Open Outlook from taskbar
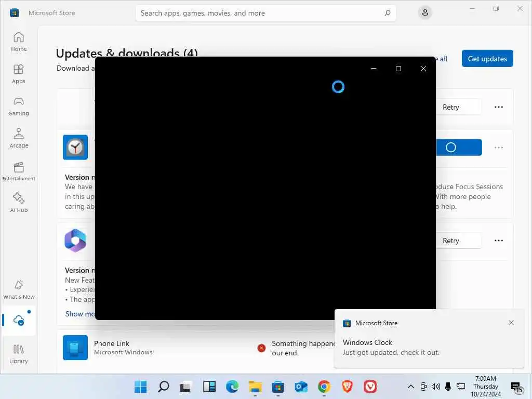 click(x=301, y=387)
